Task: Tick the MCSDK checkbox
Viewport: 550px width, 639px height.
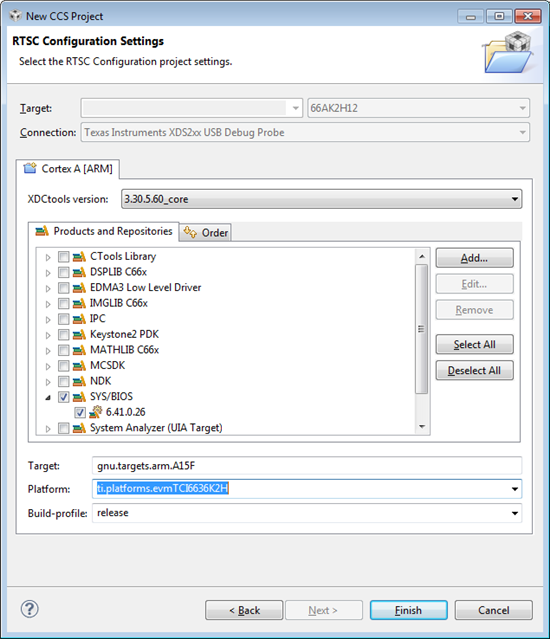Action: 64,366
